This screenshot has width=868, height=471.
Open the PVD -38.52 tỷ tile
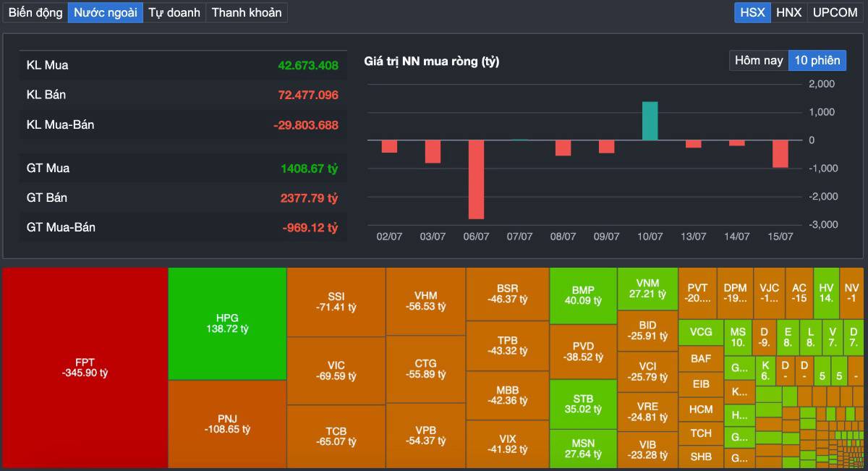583,352
